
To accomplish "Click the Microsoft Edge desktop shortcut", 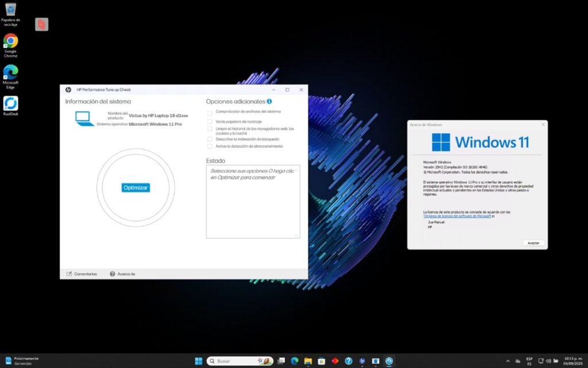I will click(10, 72).
